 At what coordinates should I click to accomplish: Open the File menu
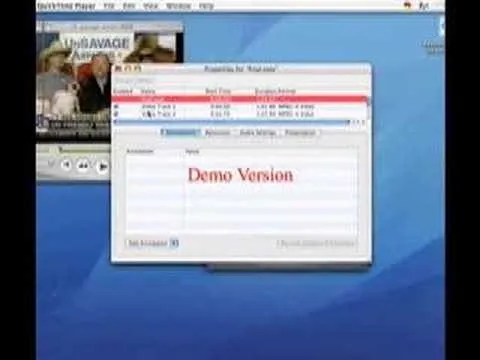109,6
